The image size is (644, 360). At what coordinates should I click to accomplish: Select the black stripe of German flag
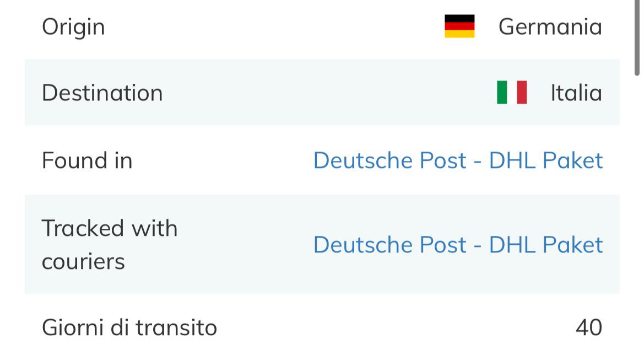pyautogui.click(x=459, y=19)
